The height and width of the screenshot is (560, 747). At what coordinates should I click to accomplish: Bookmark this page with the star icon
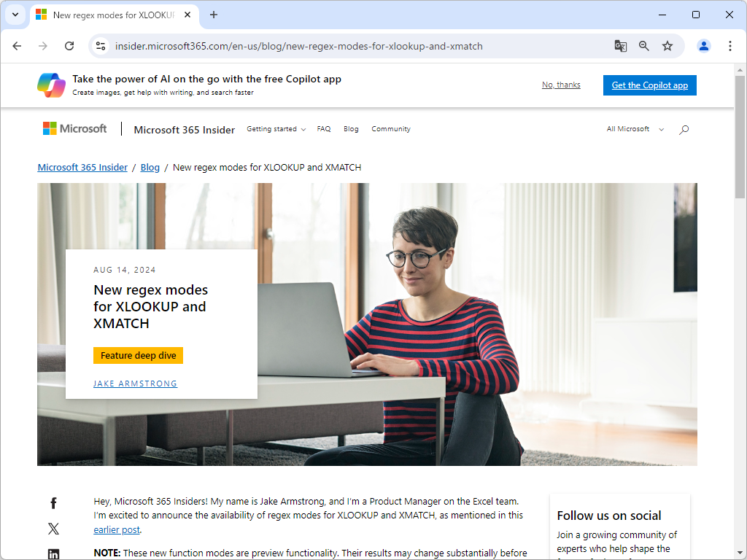coord(667,46)
